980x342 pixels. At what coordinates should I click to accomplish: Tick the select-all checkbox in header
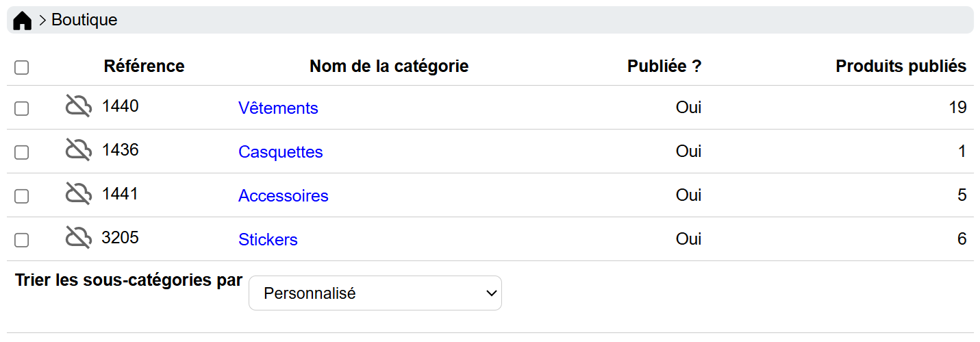click(x=22, y=67)
